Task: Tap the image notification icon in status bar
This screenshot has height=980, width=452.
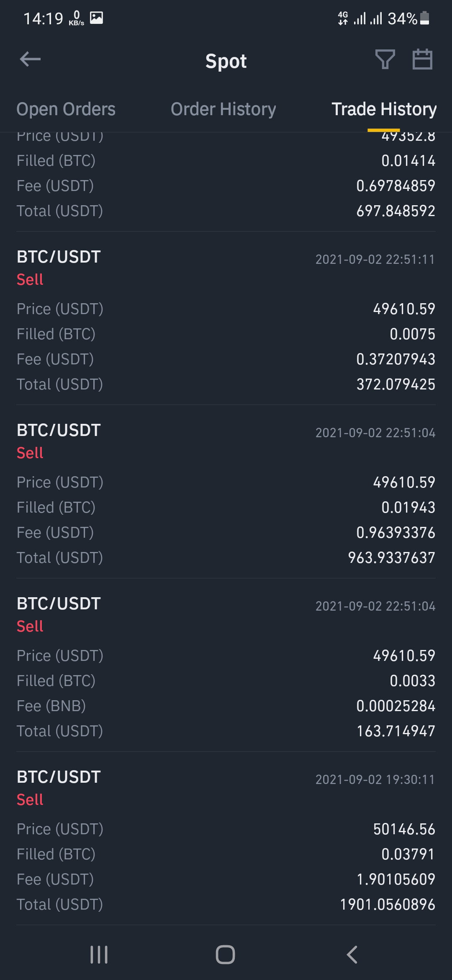Action: click(97, 18)
